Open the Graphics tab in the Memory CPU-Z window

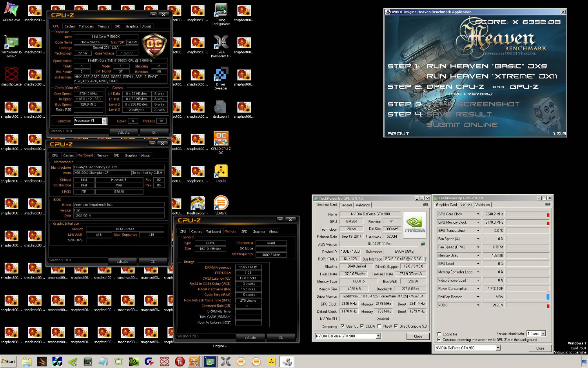click(x=259, y=231)
